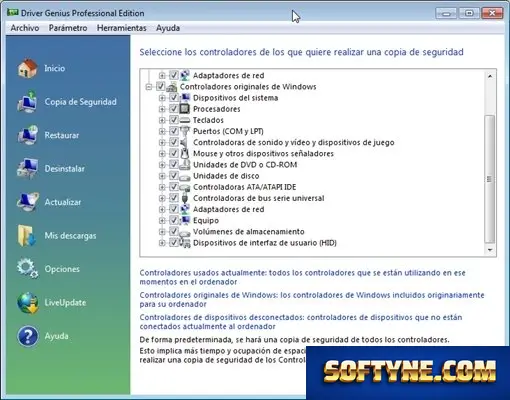510x400 pixels.
Task: Open the Archivo menu
Action: 25,28
